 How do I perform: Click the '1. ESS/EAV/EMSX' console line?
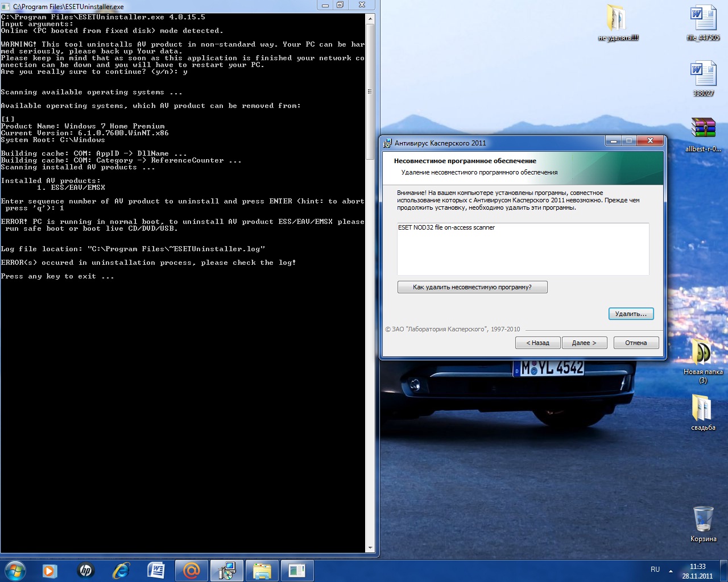71,188
